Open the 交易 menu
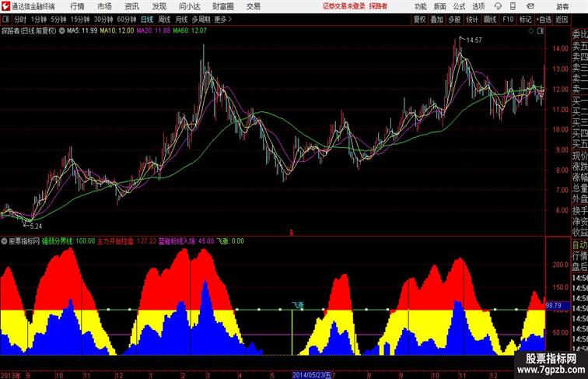 pos(253,6)
